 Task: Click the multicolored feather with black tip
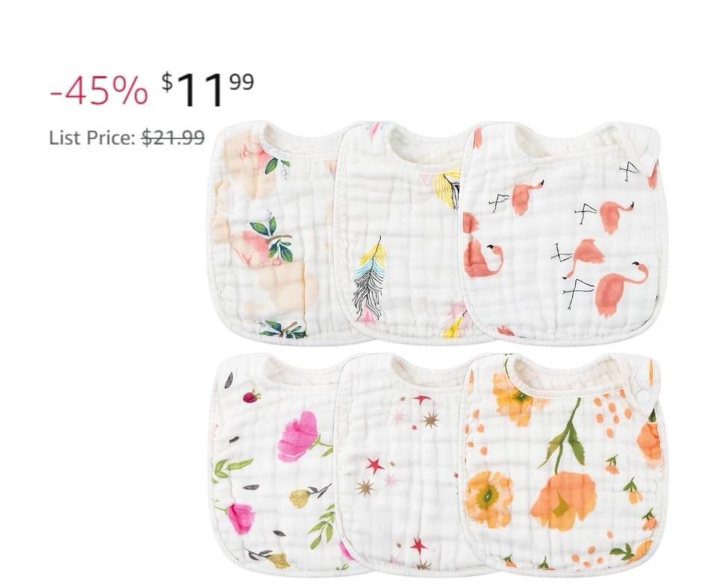click(369, 280)
